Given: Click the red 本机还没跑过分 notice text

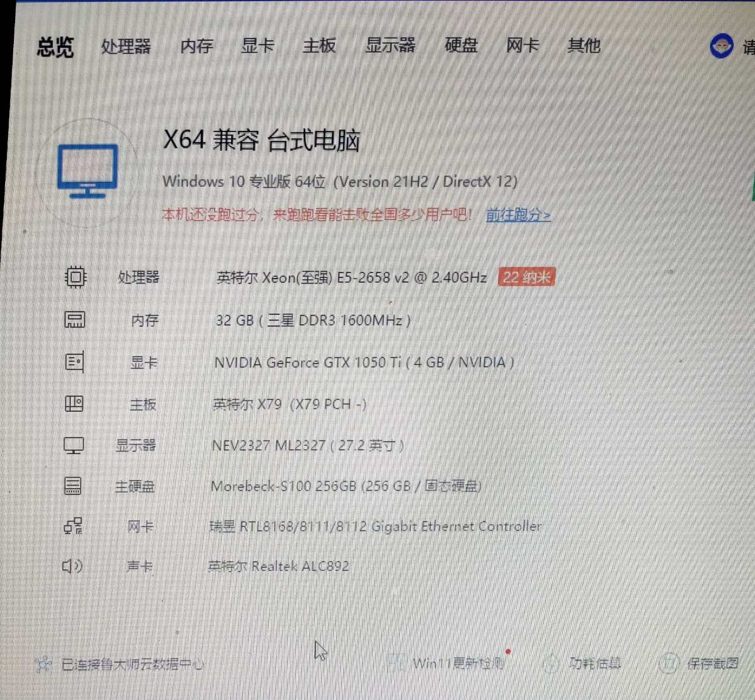Looking at the screenshot, I should tap(318, 215).
